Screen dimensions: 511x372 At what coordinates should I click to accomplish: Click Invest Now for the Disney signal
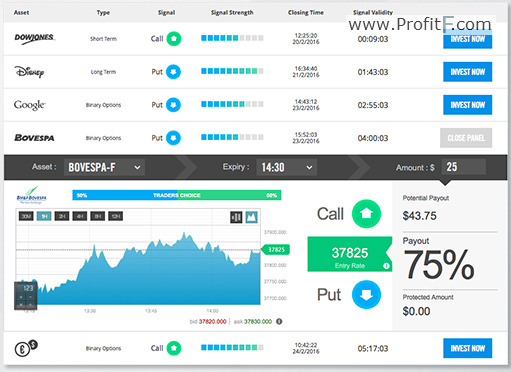click(x=467, y=72)
